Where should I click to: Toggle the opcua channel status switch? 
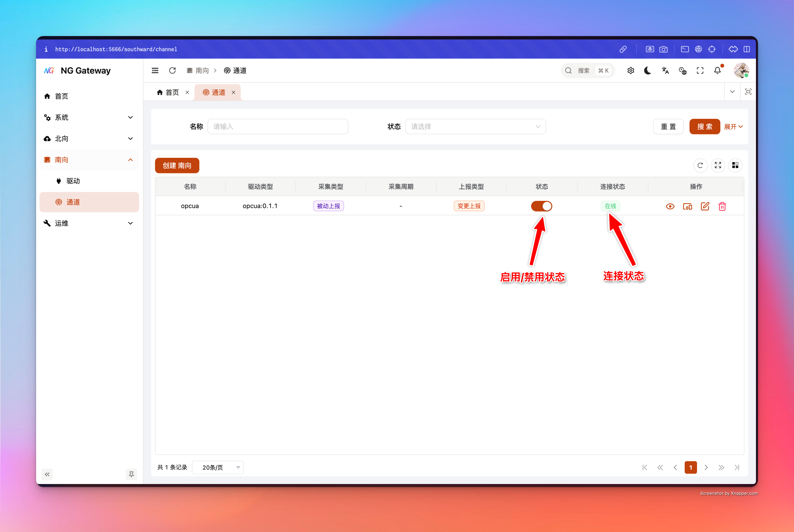tap(541, 206)
